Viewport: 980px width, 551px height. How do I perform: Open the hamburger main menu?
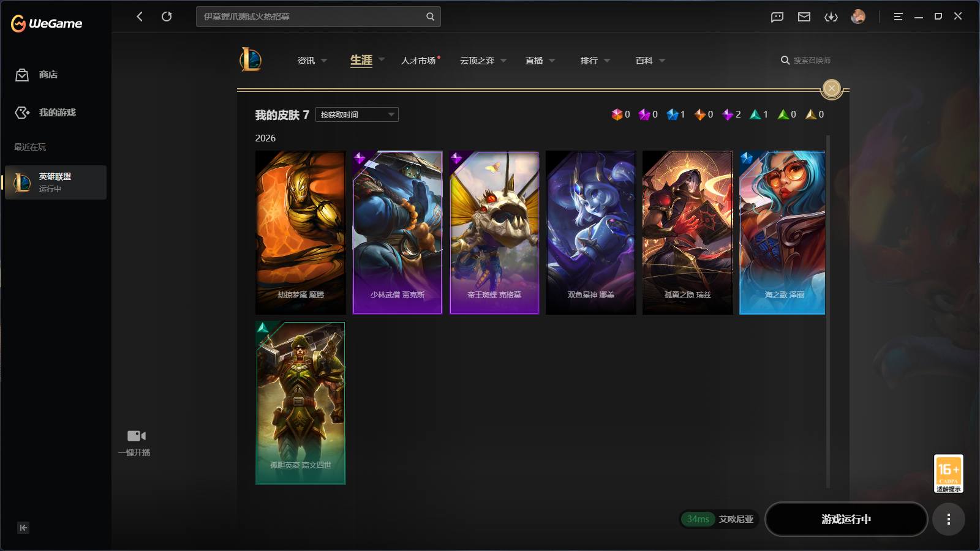point(898,17)
